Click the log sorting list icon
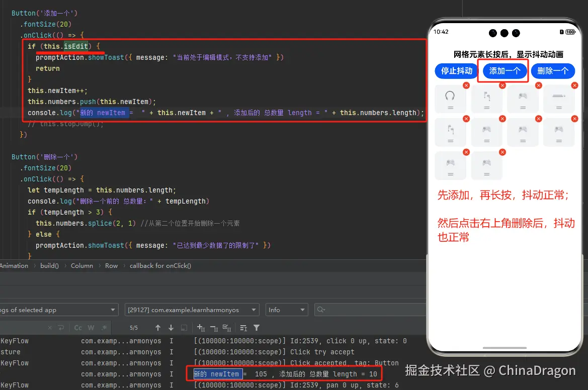 click(x=242, y=327)
